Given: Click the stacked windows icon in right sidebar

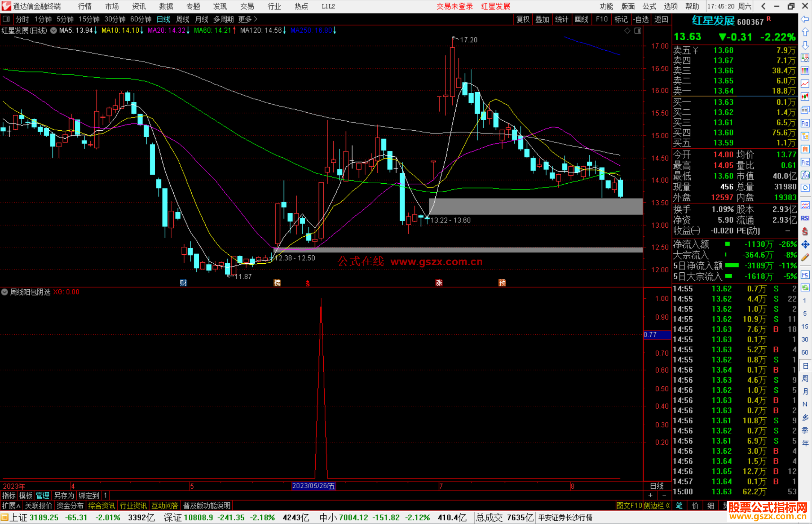Looking at the screenshot, I should tap(805, 110).
